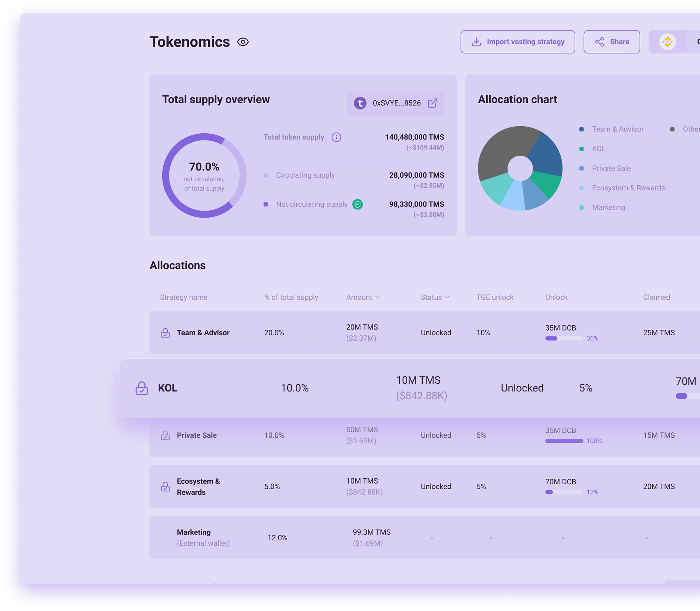Click the lock icon on the Team & Advisor row

(x=166, y=332)
